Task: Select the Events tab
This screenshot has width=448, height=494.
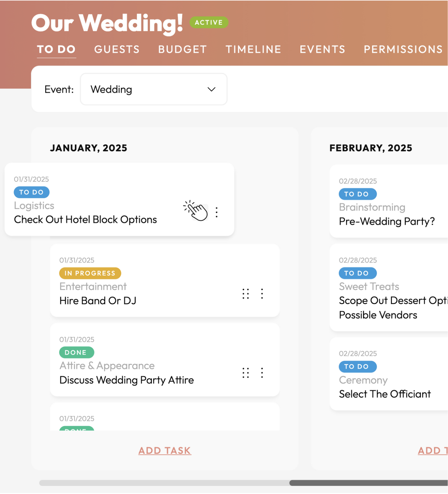Action: (322, 49)
